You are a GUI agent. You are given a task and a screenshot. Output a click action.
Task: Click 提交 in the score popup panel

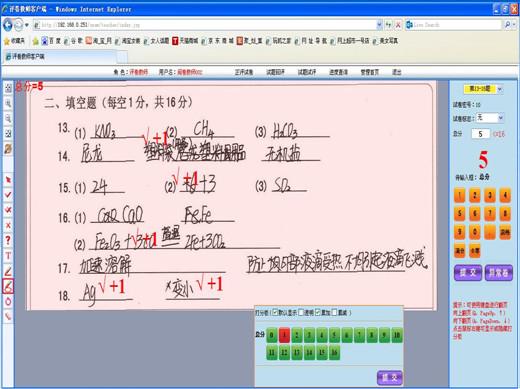click(389, 378)
